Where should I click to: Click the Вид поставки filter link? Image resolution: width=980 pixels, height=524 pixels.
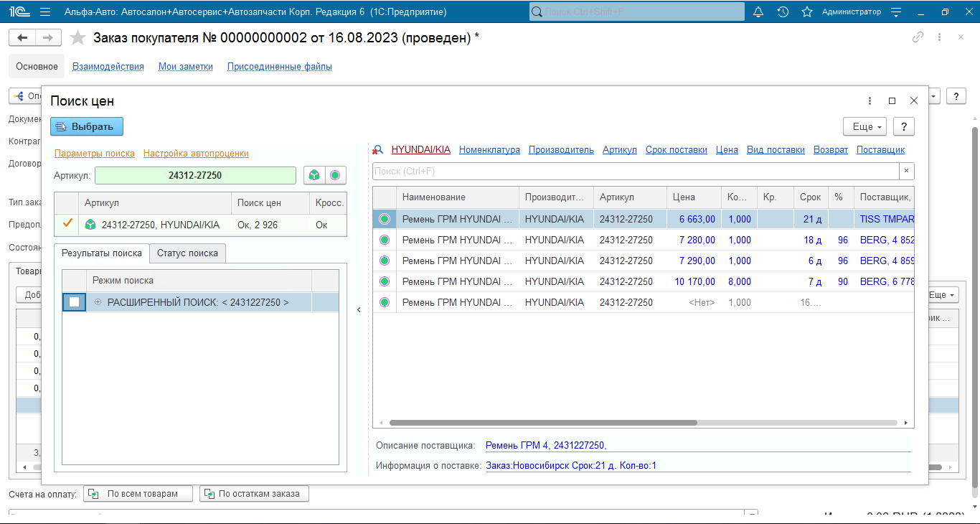click(x=776, y=149)
